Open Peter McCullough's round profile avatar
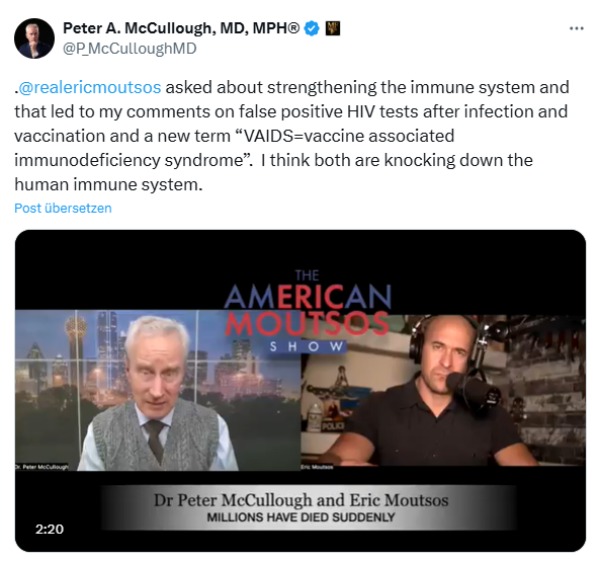 coord(34,38)
